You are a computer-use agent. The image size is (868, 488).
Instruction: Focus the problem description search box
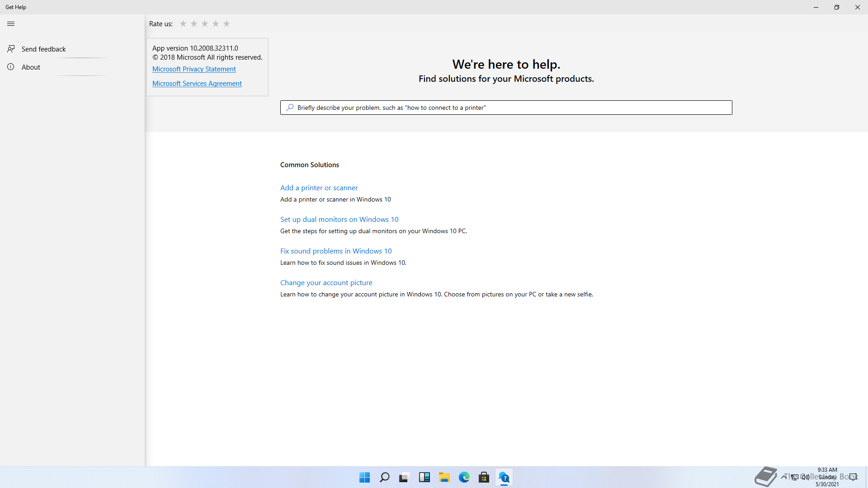506,108
